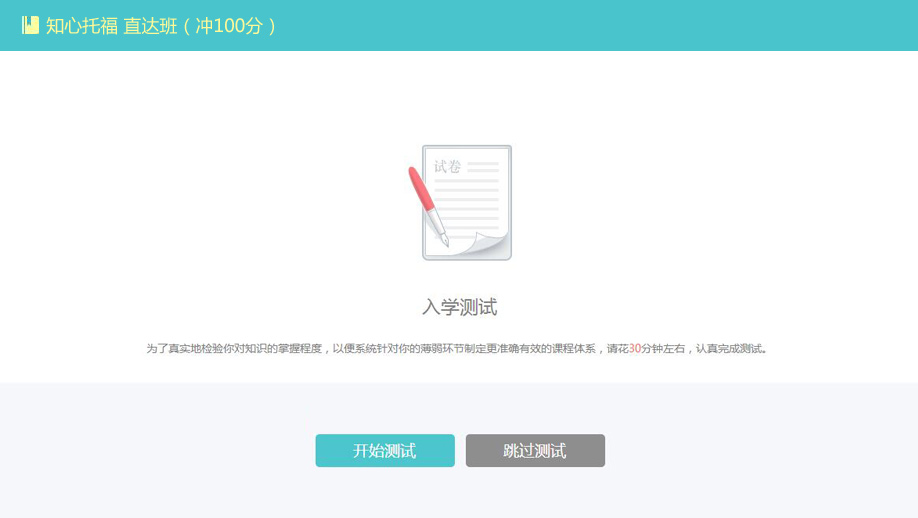This screenshot has width=918, height=518.
Task: Click the gray footer area below the buttons
Action: pos(459,495)
